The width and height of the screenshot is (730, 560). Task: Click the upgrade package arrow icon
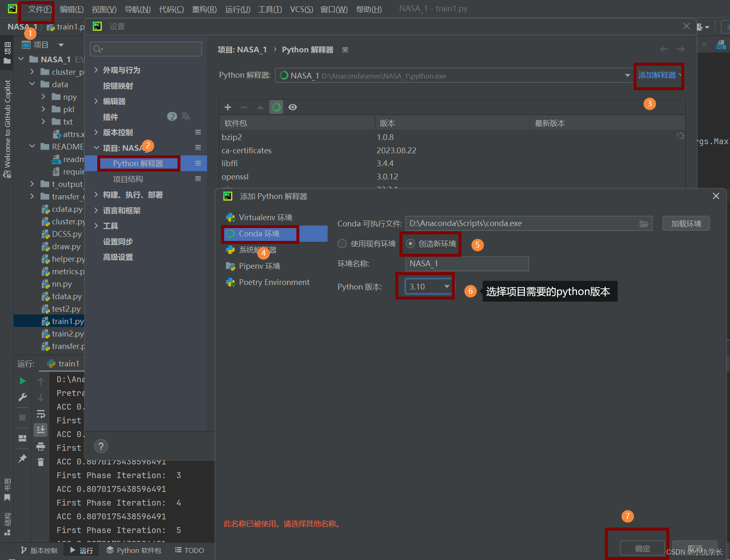point(260,107)
